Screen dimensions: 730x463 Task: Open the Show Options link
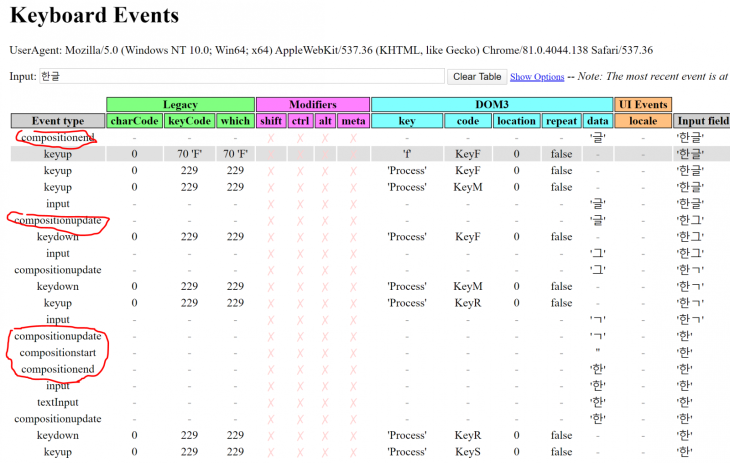point(537,77)
